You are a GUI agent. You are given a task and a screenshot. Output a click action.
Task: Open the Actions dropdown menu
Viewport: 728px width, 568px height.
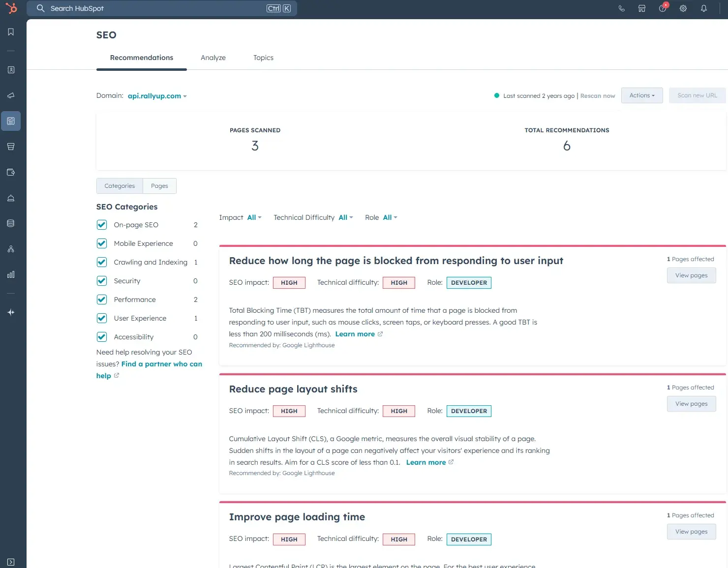coord(641,95)
